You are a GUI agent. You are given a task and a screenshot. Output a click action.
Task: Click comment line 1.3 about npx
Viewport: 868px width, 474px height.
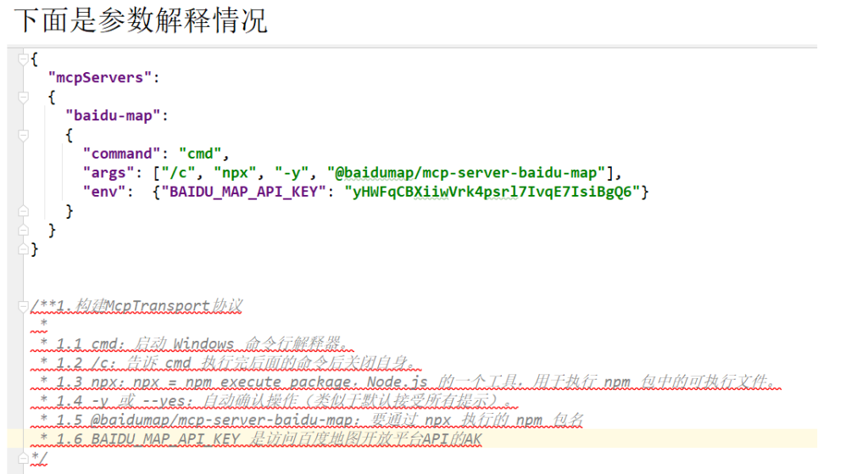pos(407,382)
